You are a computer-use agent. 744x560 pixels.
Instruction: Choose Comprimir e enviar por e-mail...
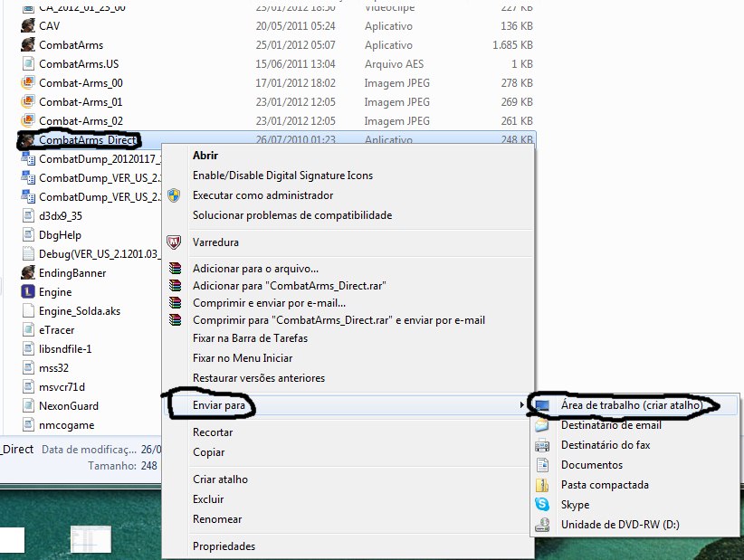(269, 303)
